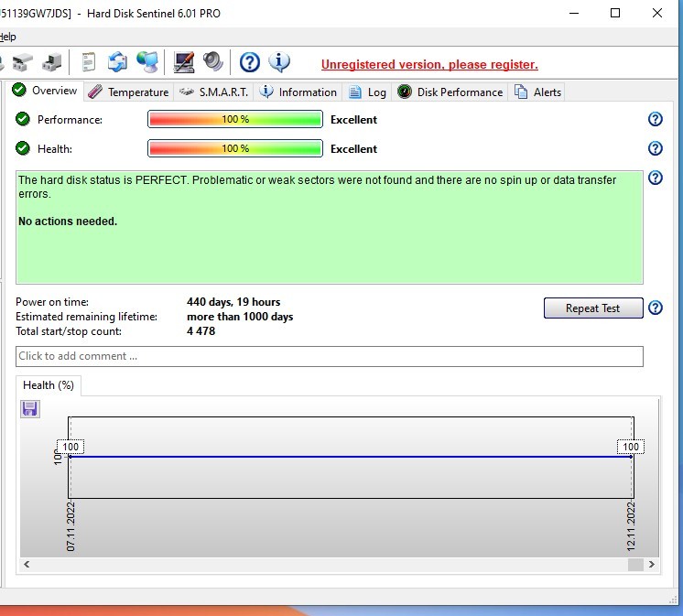Image resolution: width=683 pixels, height=616 pixels.
Task: Open Configuration via monitor with screwdriver icon
Action: pos(184,62)
